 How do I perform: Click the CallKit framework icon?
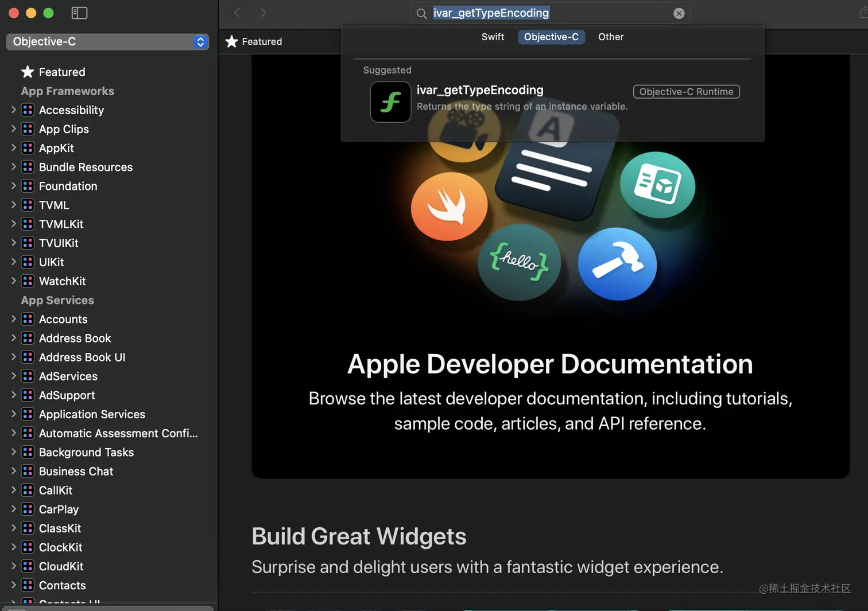28,490
